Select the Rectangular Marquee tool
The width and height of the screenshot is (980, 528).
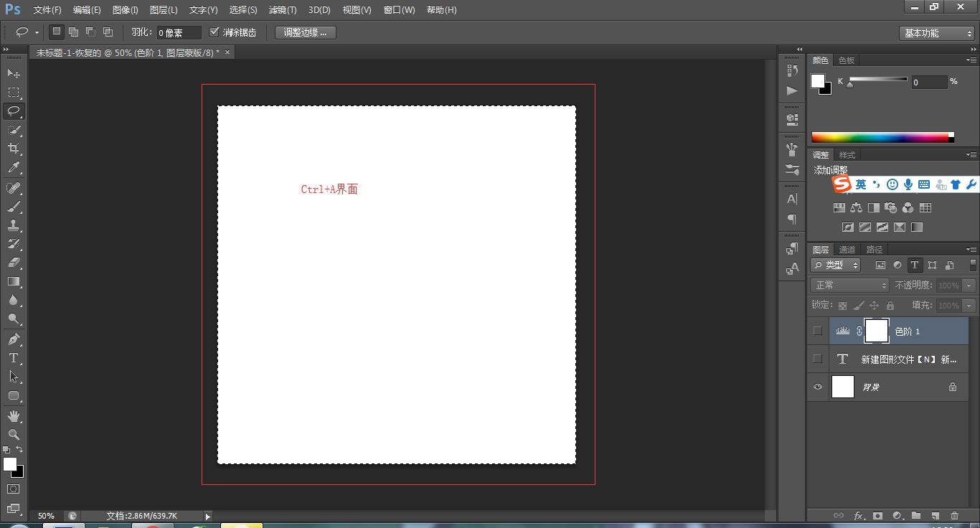[14, 93]
